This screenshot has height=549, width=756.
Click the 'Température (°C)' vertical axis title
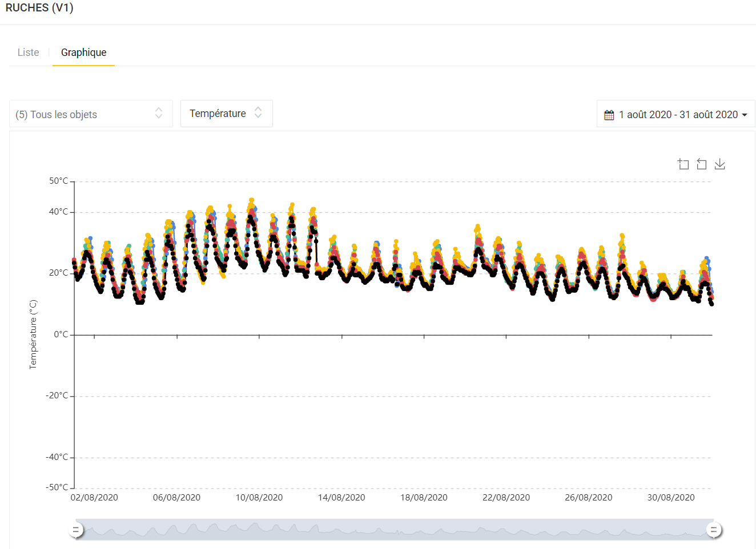point(33,334)
